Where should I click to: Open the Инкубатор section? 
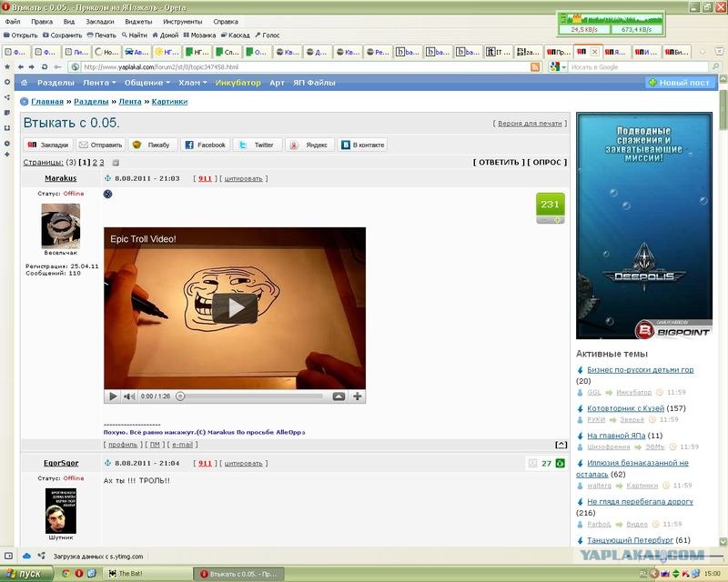click(x=238, y=83)
